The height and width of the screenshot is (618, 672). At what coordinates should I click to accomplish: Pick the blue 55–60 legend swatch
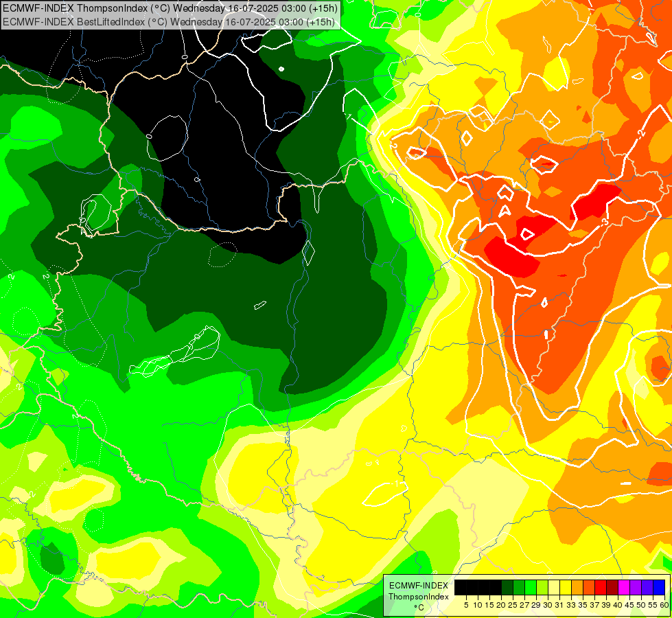pos(659,587)
